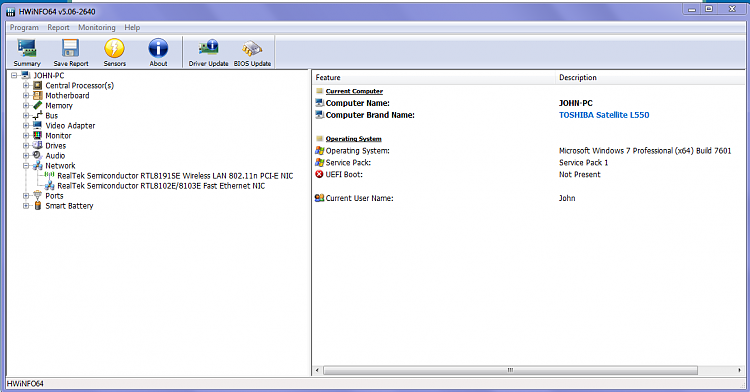
Task: Maximize the HWiNFO64 window
Action: (x=709, y=9)
